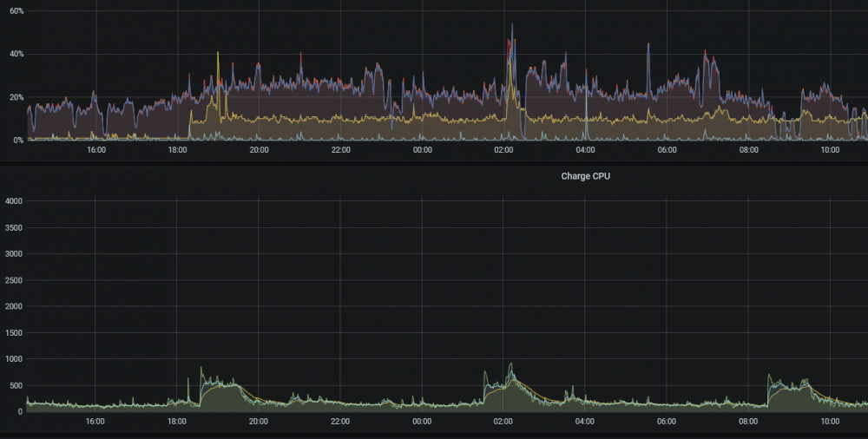Click the 02:00 peak in the Charge CPU graph
Viewport: 868px width, 439px height.
click(x=510, y=365)
